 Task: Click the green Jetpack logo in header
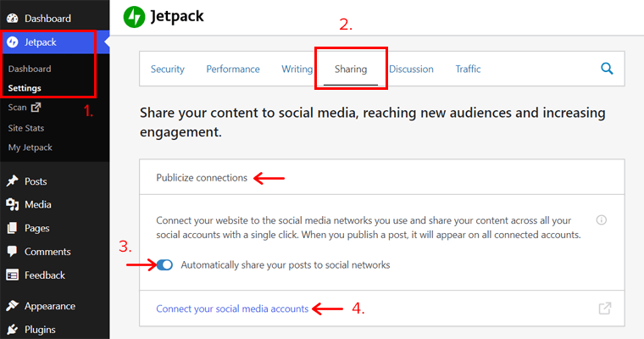click(134, 17)
